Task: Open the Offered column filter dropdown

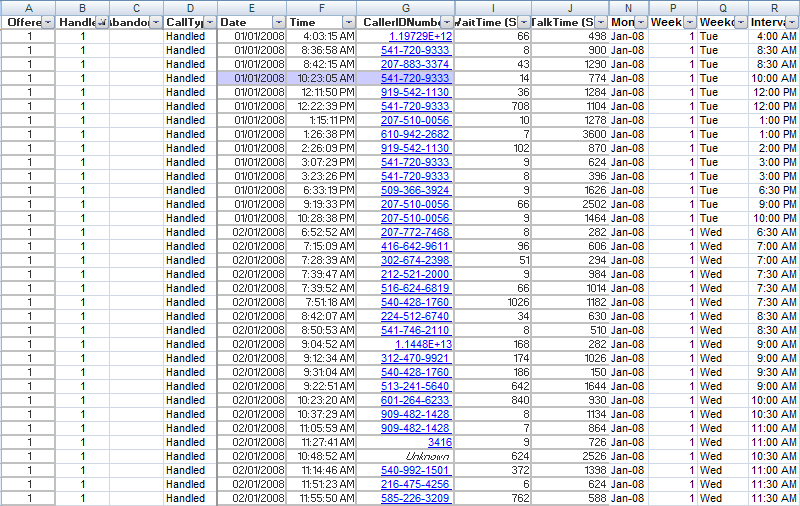Action: pyautogui.click(x=47, y=22)
